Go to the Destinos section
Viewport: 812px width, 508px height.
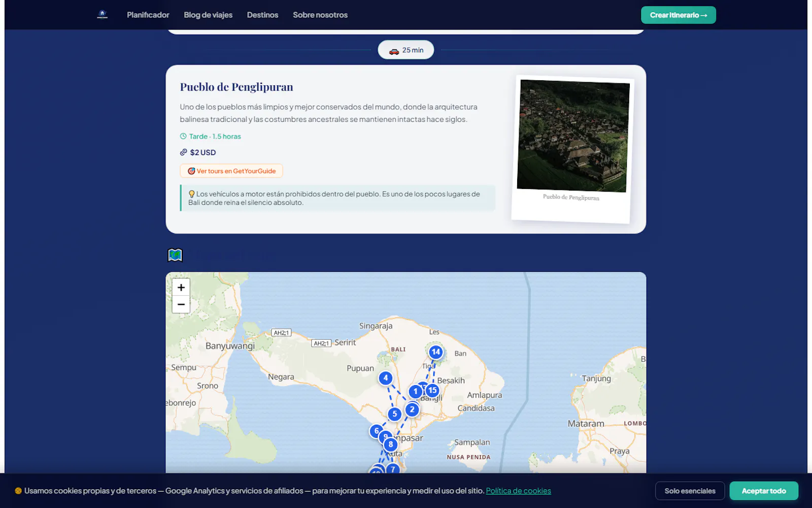point(262,15)
